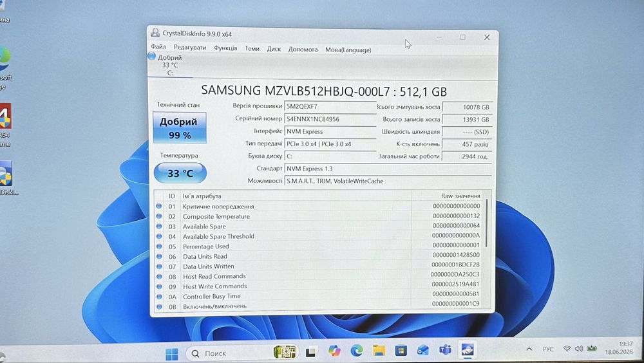Screen dimensions: 644x363
Task: Open the Windows Start menu
Action: [x=172, y=353]
